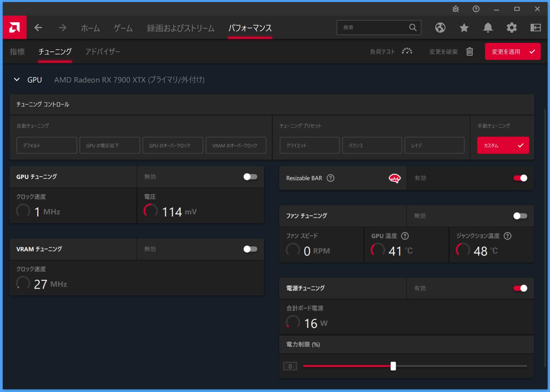This screenshot has width=550, height=392.
Task: Click the 1 MHz GPU clock value
Action: pyautogui.click(x=47, y=212)
